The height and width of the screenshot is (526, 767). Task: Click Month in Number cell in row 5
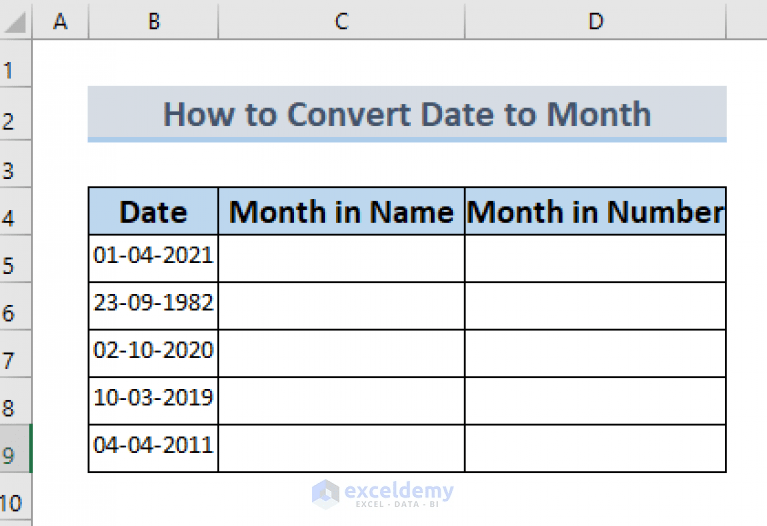(x=595, y=259)
